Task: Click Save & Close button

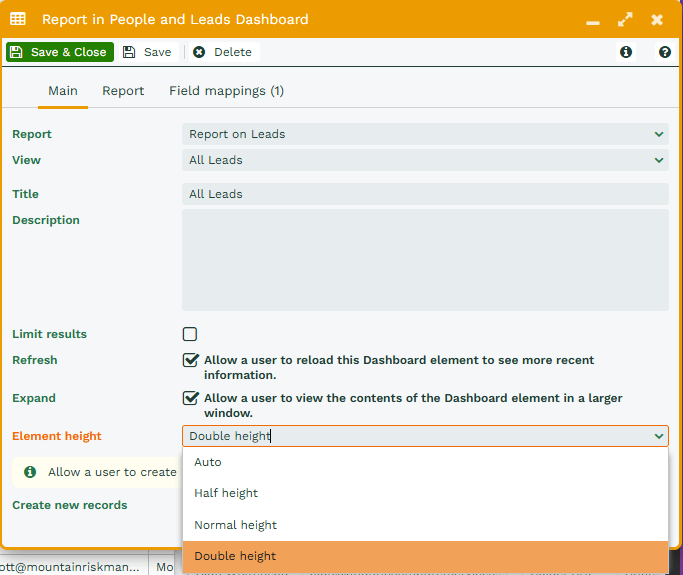Action: [59, 52]
